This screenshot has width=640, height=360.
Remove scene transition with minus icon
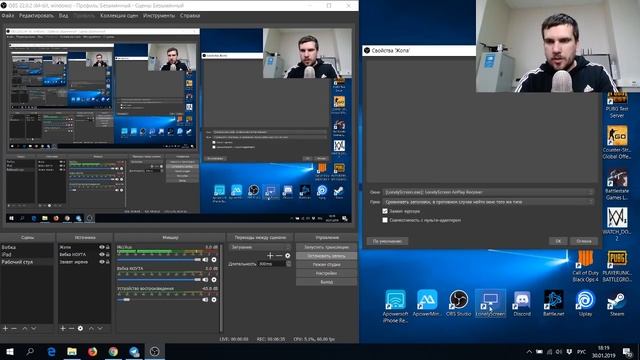pos(279,256)
